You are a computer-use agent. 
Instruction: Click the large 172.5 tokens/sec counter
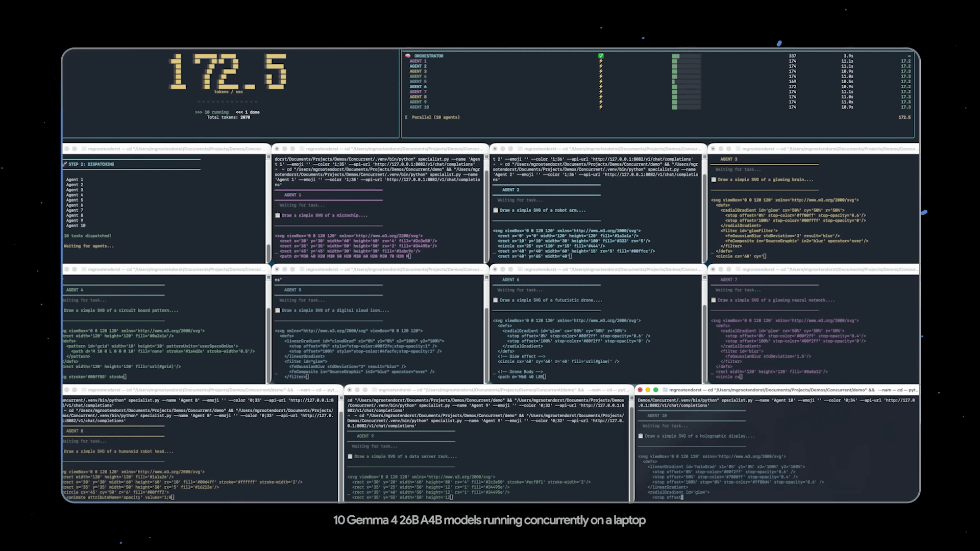click(228, 71)
